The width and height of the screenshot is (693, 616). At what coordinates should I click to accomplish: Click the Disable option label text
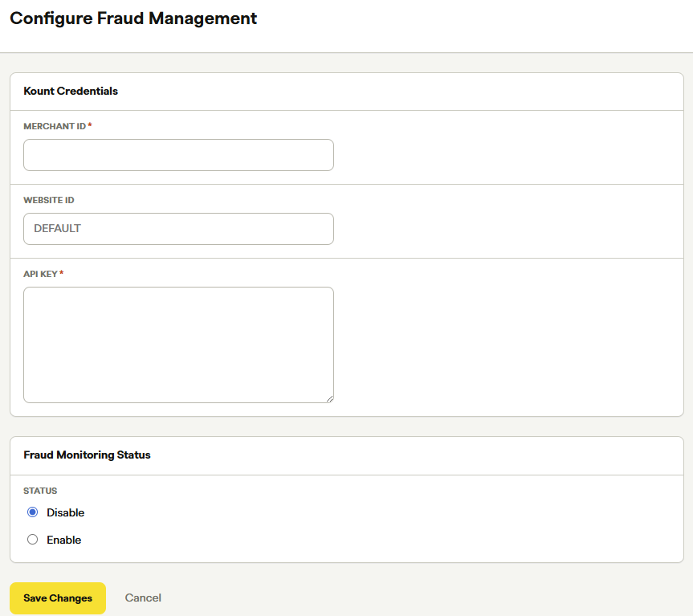tap(65, 512)
